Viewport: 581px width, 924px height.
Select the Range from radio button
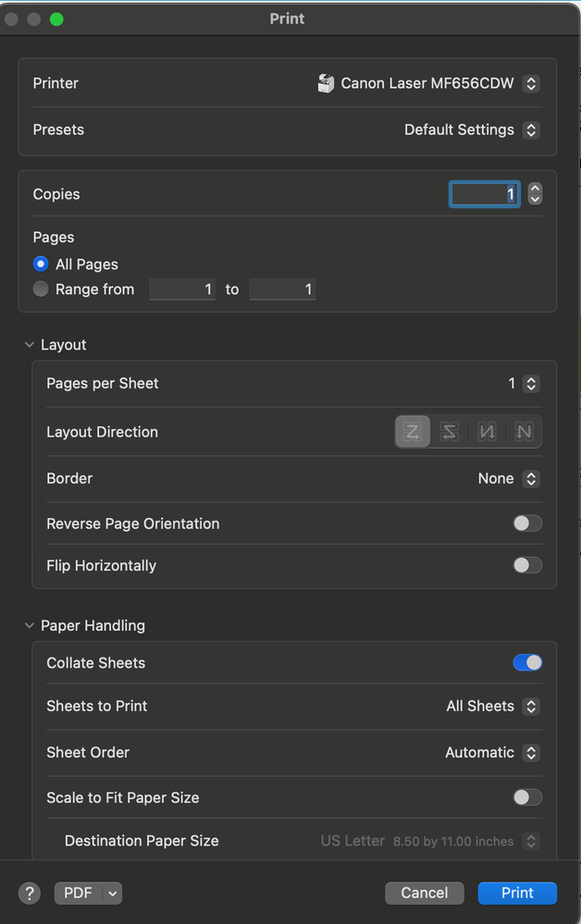pyautogui.click(x=41, y=289)
